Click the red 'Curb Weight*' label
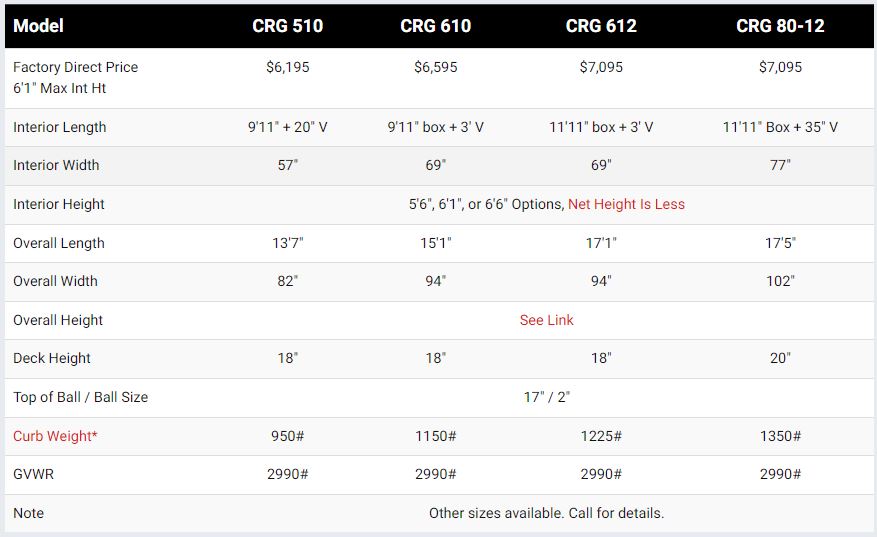877x537 pixels. (55, 436)
